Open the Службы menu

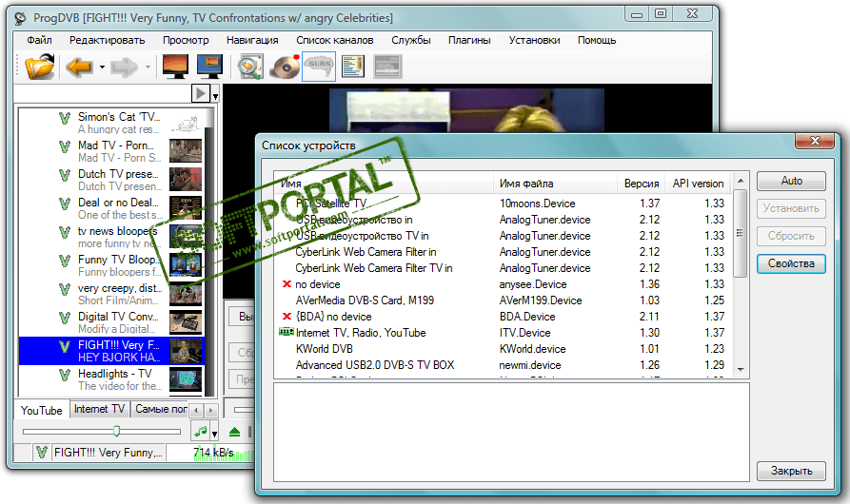411,40
